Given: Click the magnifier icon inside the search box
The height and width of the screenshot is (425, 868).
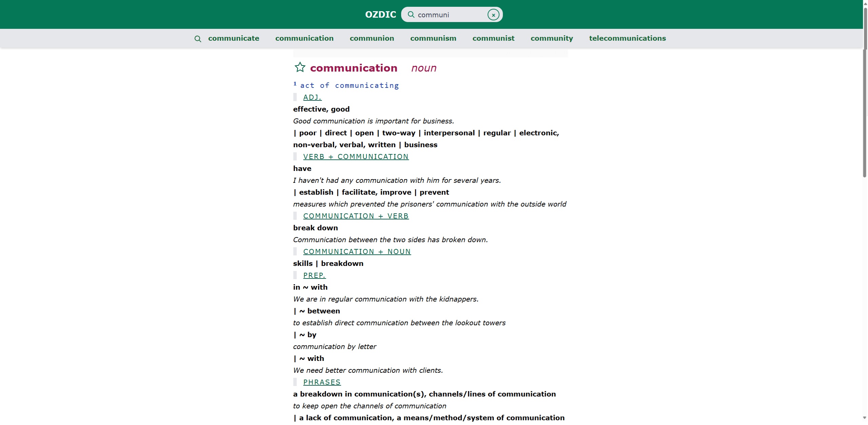Looking at the screenshot, I should pos(411,15).
